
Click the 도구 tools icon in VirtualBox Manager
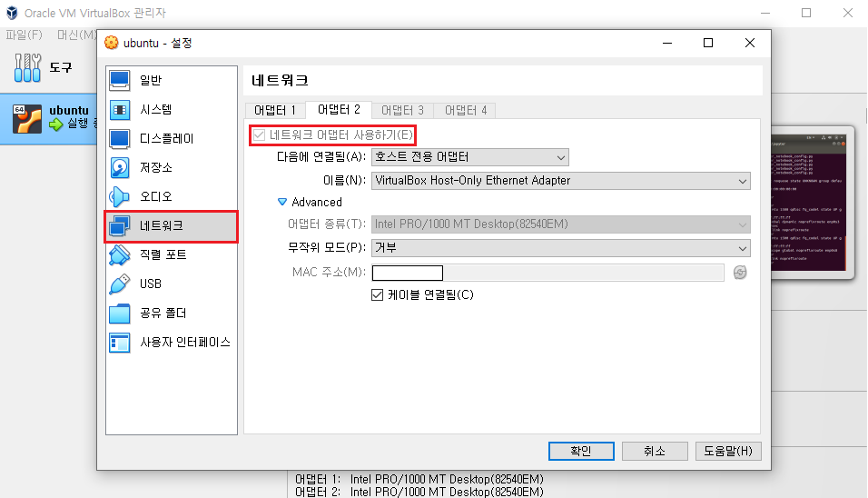(27, 67)
